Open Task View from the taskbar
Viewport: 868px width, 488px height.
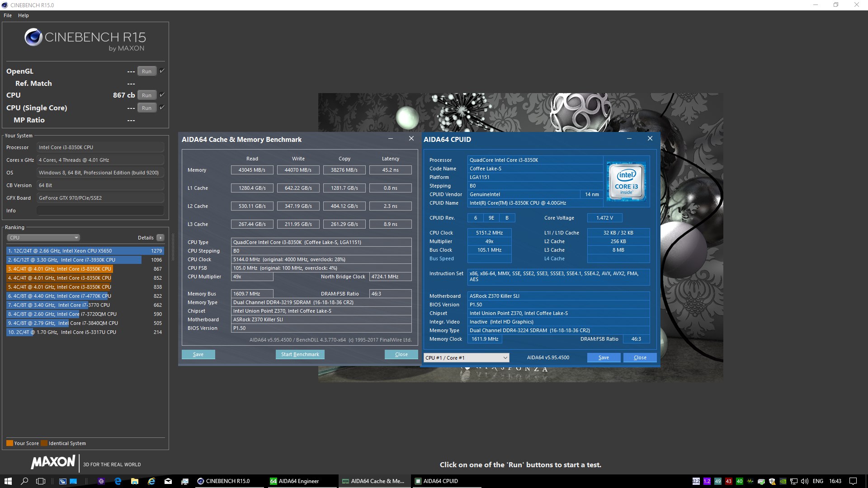coord(41,481)
